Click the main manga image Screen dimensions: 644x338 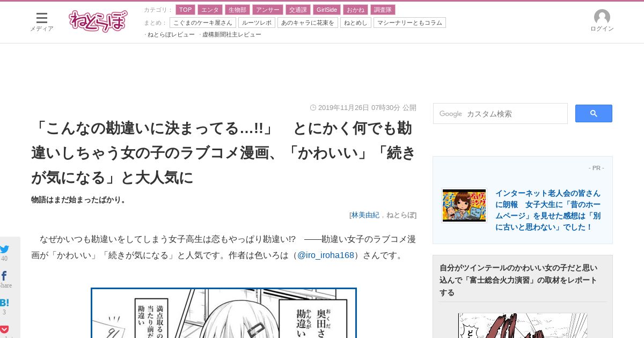point(224,313)
